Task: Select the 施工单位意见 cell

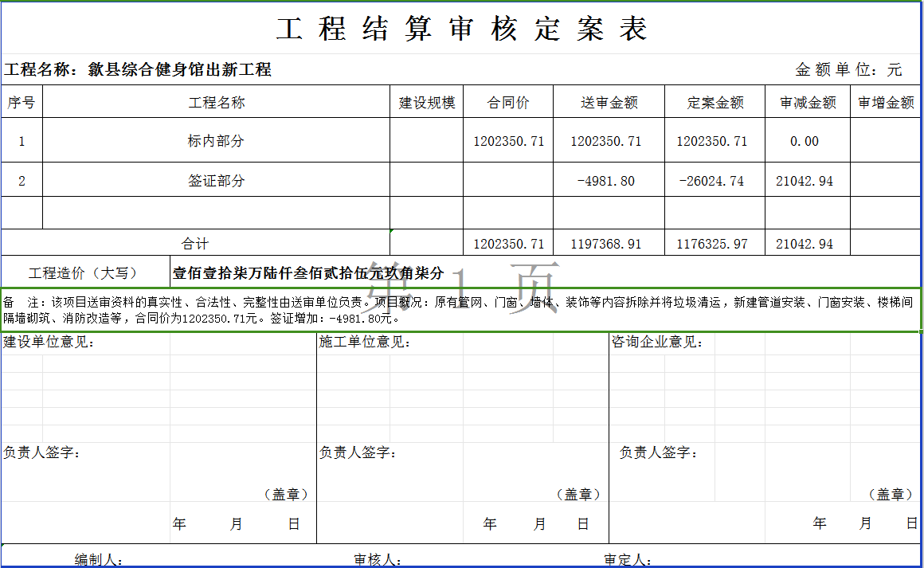Action: (x=365, y=343)
